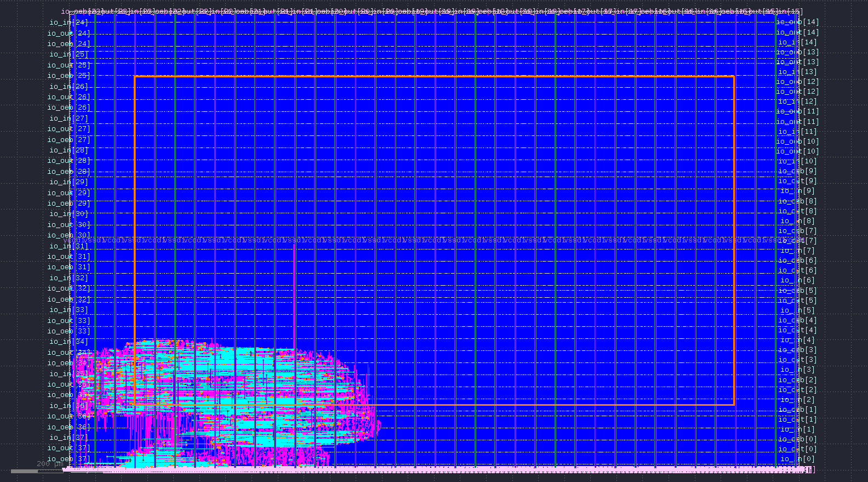Click the io_oeb[14] pin label
Image resolution: width=868 pixels, height=482 pixels.
coord(798,22)
